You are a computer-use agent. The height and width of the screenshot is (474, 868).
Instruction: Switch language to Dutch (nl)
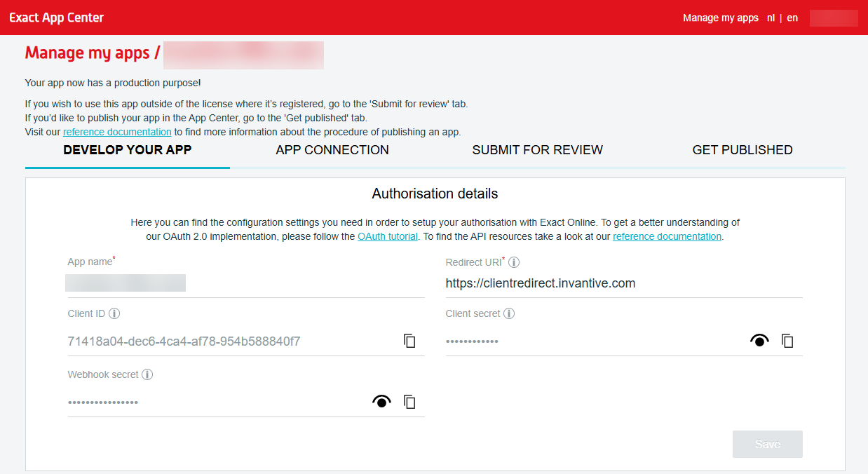tap(771, 18)
